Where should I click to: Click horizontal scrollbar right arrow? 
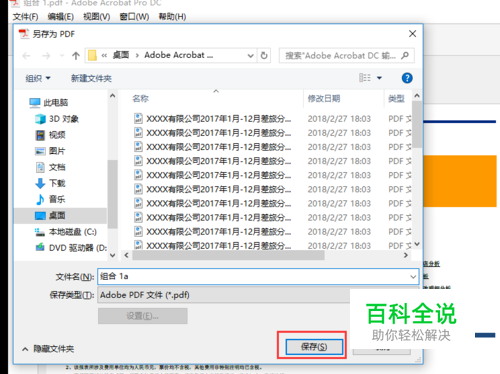(x=406, y=255)
